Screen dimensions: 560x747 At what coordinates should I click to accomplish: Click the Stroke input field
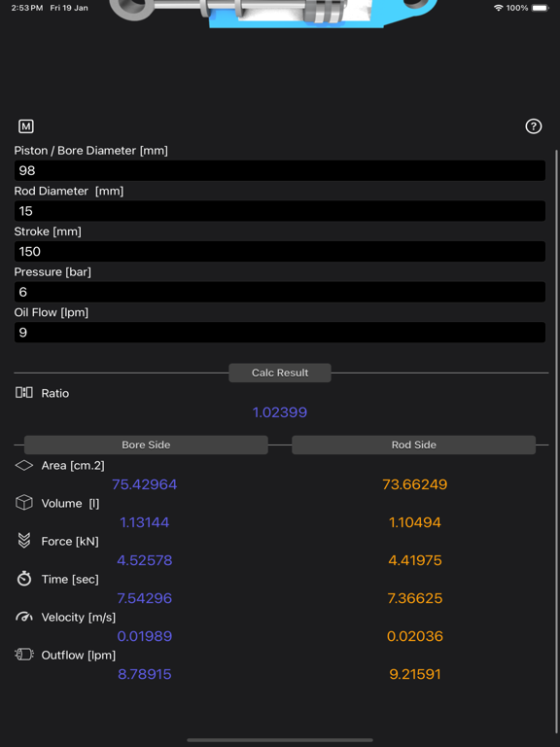tap(280, 251)
